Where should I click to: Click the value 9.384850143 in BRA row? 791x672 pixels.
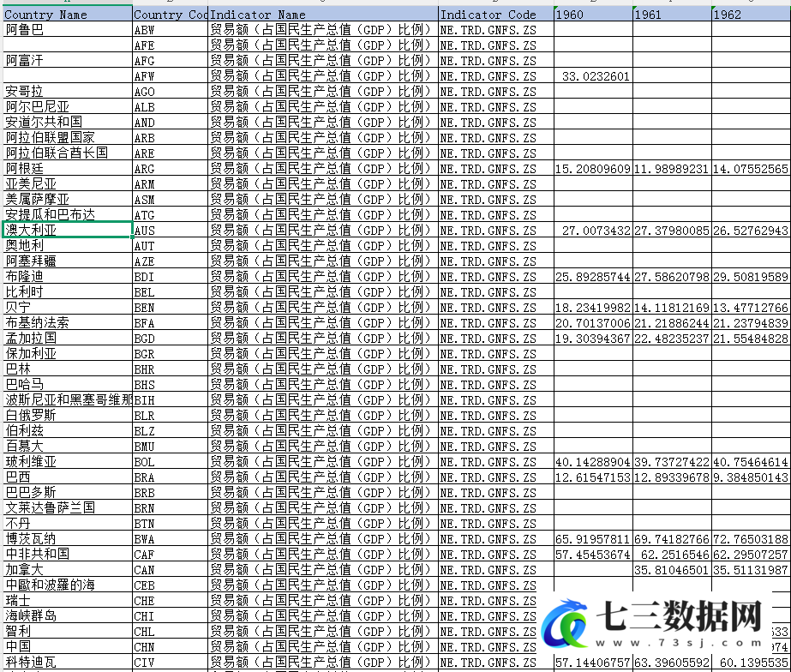[751, 477]
